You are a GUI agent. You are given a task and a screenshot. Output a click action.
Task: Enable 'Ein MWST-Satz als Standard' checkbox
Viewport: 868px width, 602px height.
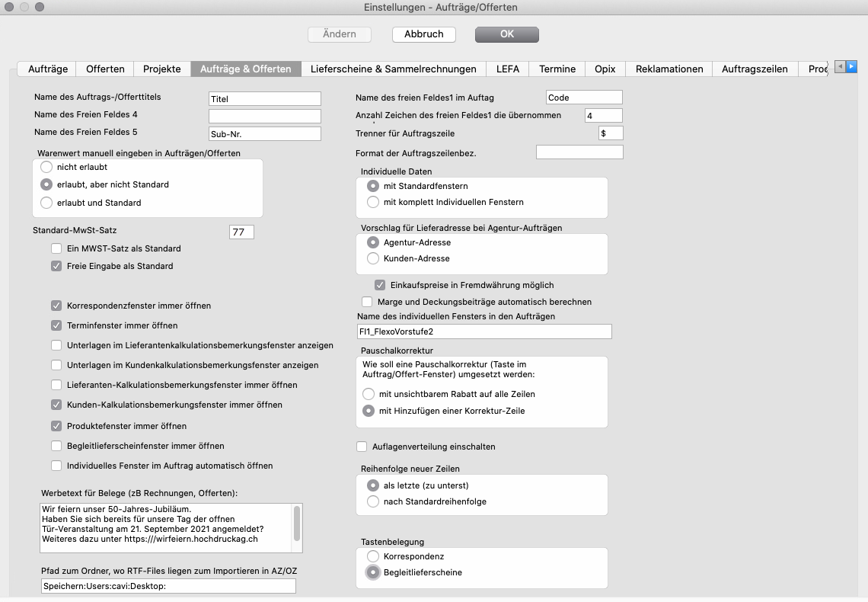56,248
